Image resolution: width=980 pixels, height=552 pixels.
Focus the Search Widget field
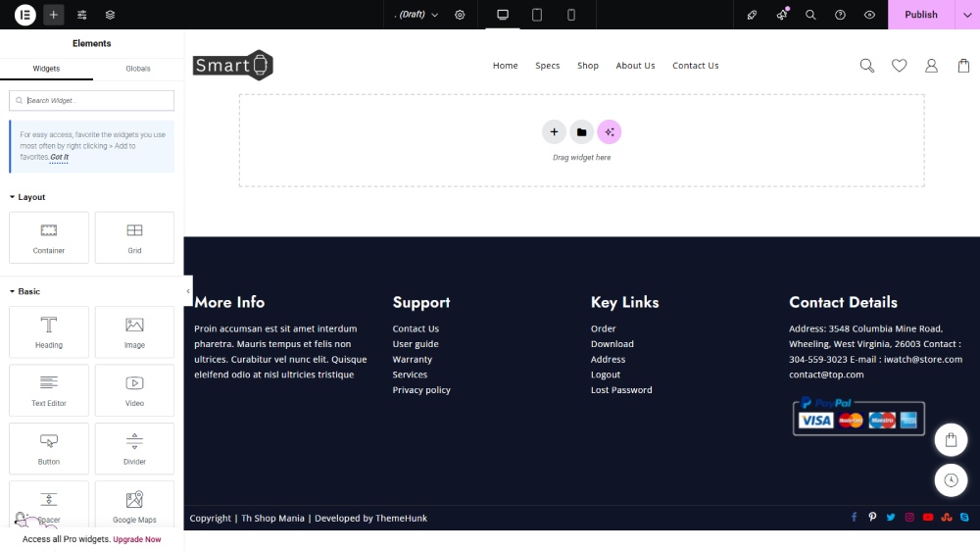(92, 101)
